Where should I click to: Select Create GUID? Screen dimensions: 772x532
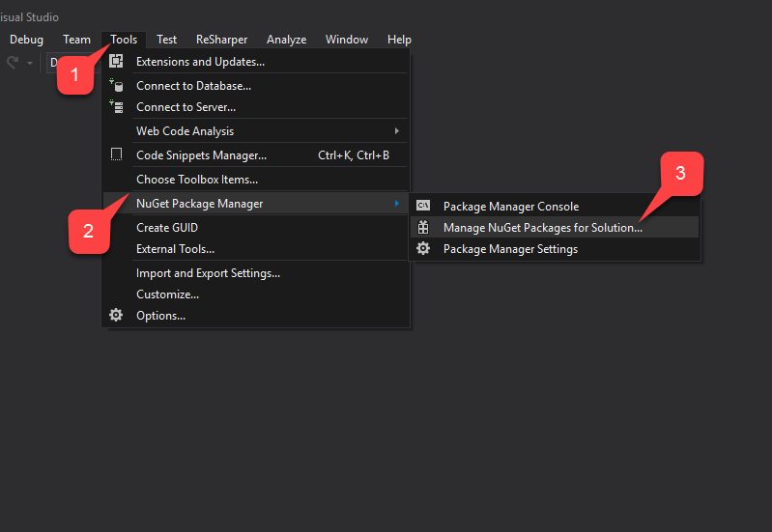pyautogui.click(x=255, y=227)
